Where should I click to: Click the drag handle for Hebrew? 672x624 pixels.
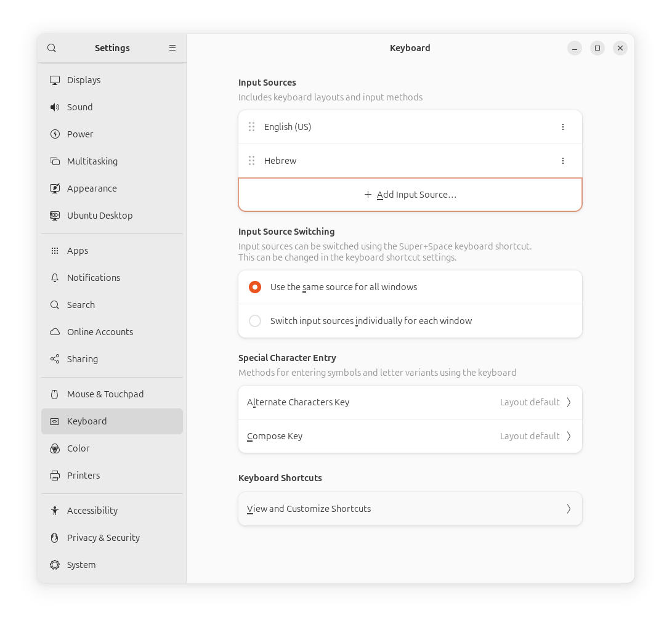[x=251, y=161]
